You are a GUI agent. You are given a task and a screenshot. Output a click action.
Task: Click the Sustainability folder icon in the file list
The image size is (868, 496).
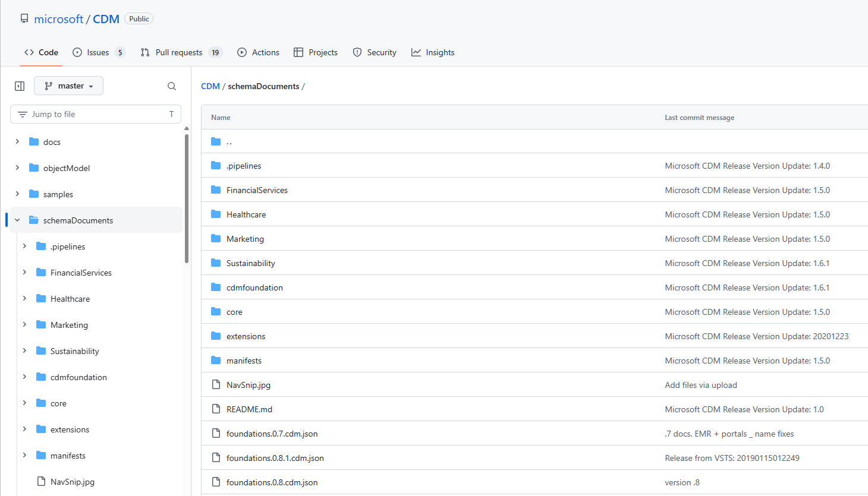click(x=216, y=263)
